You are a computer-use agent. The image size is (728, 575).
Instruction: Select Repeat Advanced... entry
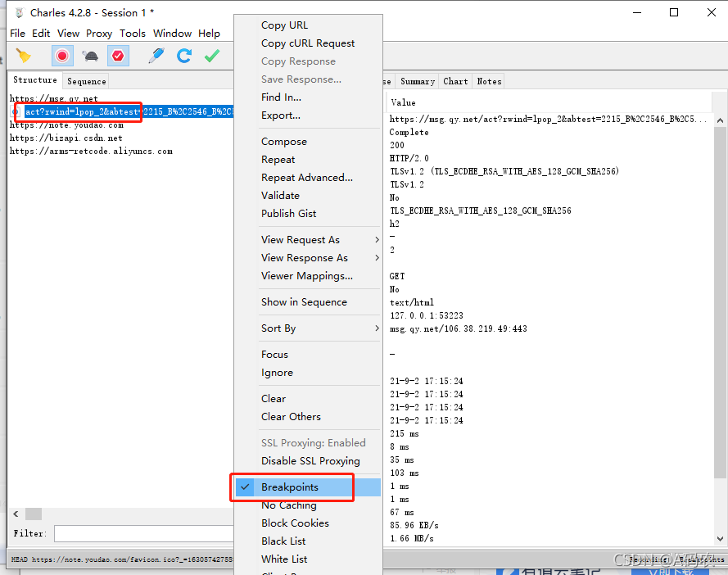coord(308,178)
